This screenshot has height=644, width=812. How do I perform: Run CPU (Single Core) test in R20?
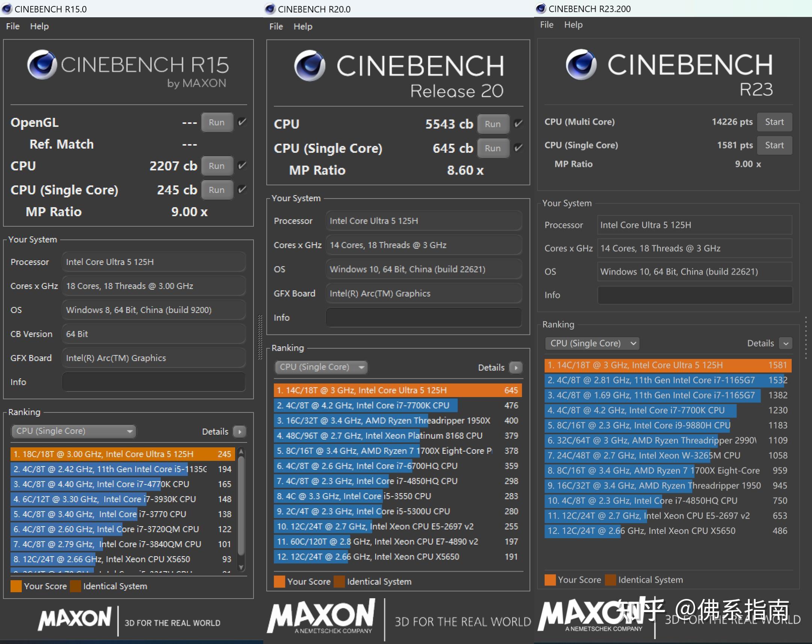pos(493,148)
